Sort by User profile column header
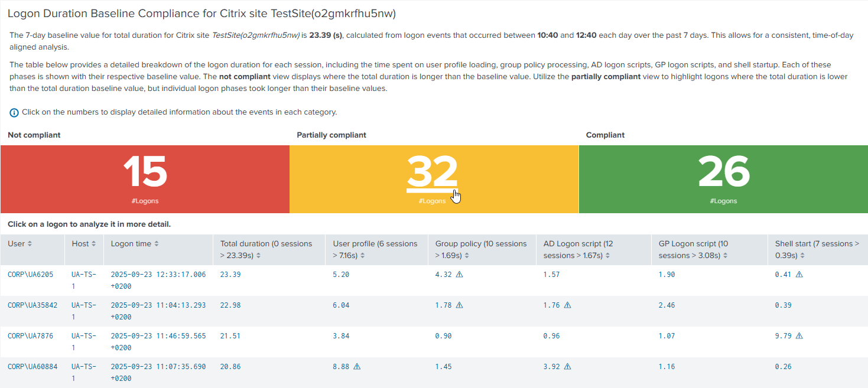The height and width of the screenshot is (388, 868). point(362,256)
